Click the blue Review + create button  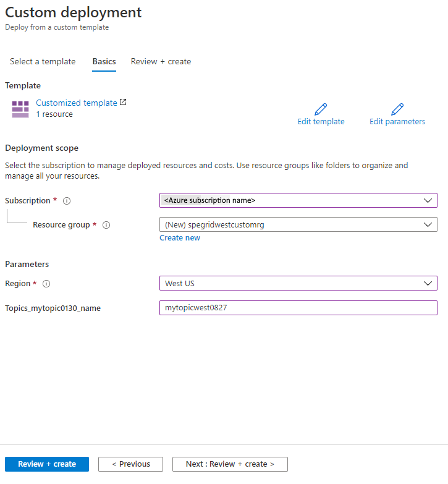pos(47,464)
